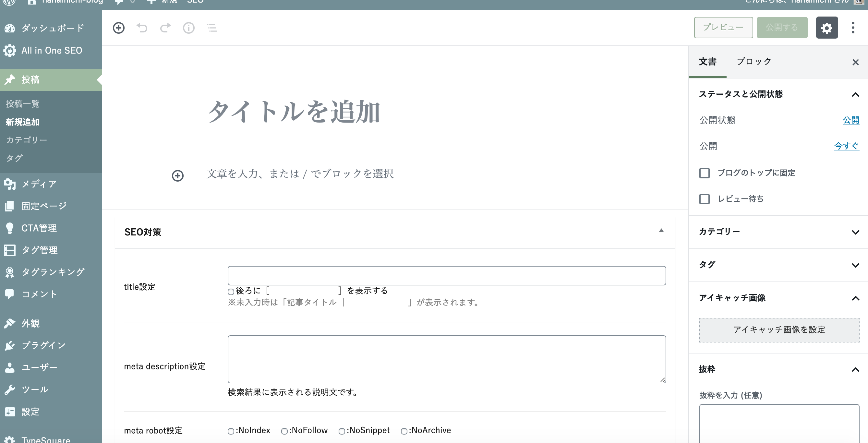Toggle the settings gear icon
The height and width of the screenshot is (443, 868).
pos(826,28)
